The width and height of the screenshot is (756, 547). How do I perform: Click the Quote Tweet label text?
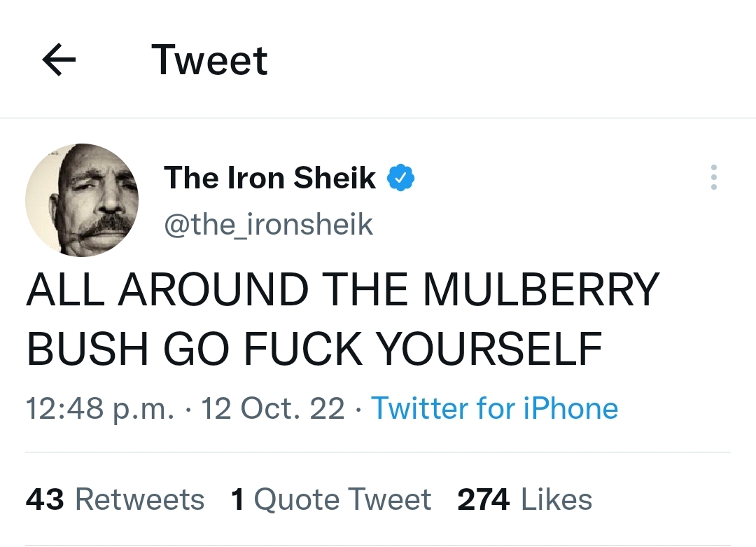[x=342, y=499]
